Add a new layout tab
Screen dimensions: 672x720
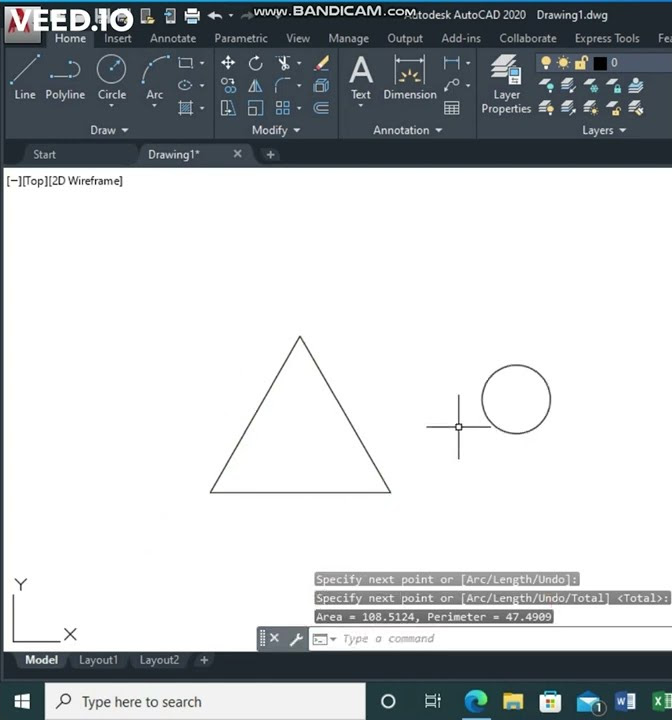pos(204,660)
